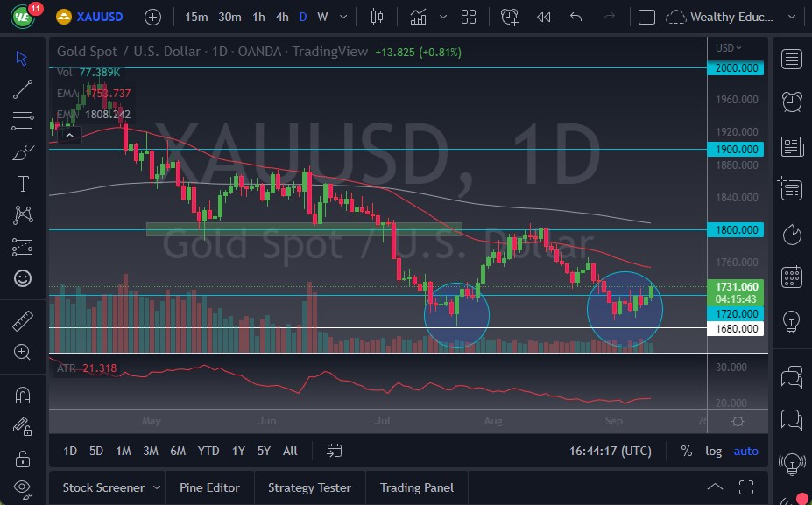Collapse the bottom panel with the chevron
Screen dimensions: 812x505
coord(715,487)
